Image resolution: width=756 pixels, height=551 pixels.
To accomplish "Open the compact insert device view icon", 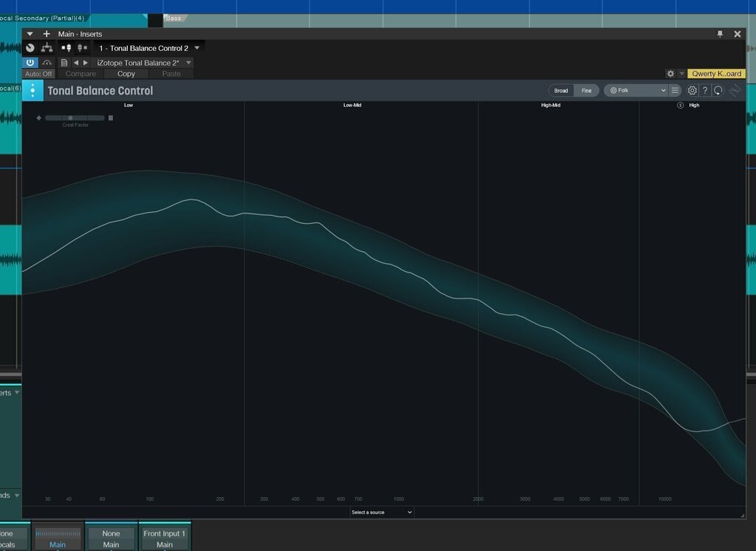I will [83, 48].
